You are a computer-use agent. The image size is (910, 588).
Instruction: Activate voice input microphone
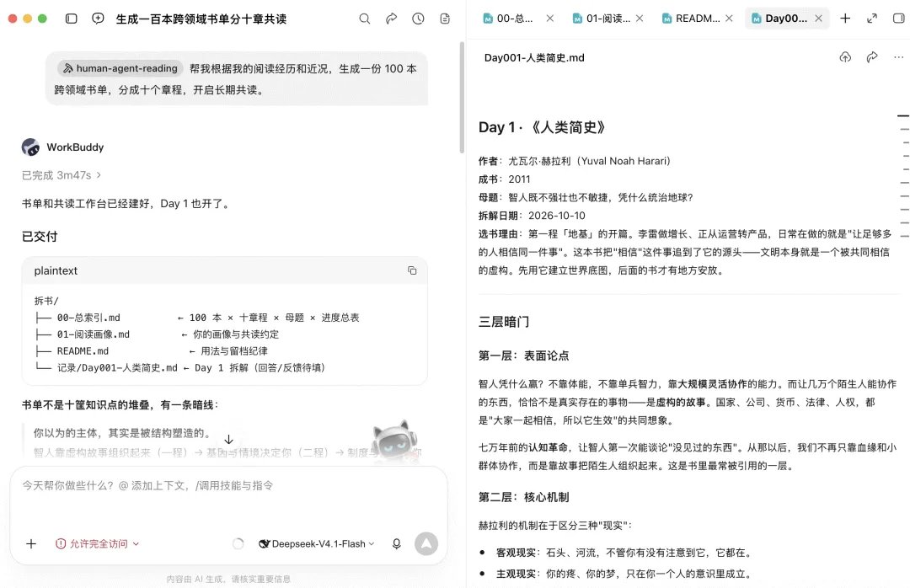tap(396, 543)
